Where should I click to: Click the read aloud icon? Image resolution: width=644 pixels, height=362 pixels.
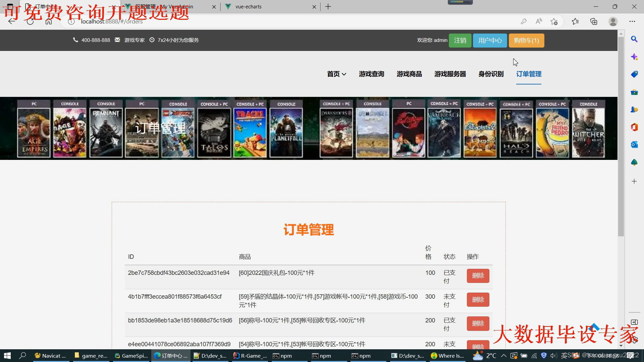coord(539,21)
